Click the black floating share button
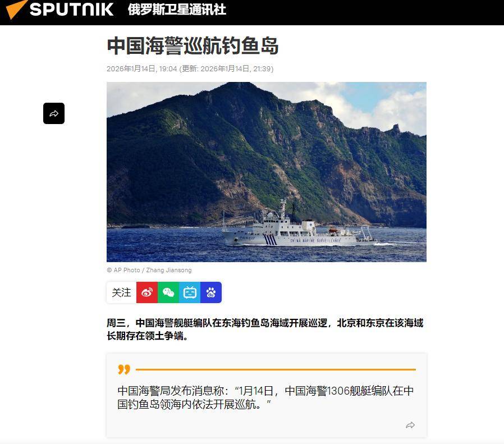Image resolution: width=504 pixels, height=444 pixels. (x=54, y=113)
